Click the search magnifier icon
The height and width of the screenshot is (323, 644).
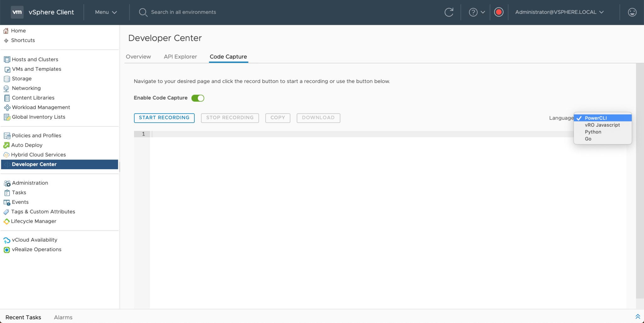pyautogui.click(x=143, y=12)
